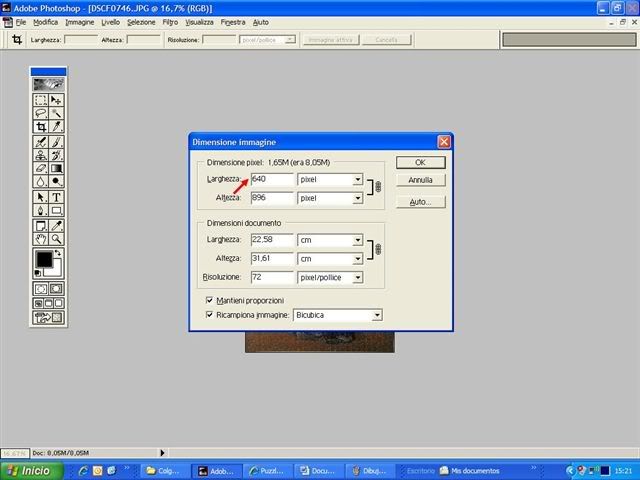Open the Immagine menu

[80, 22]
